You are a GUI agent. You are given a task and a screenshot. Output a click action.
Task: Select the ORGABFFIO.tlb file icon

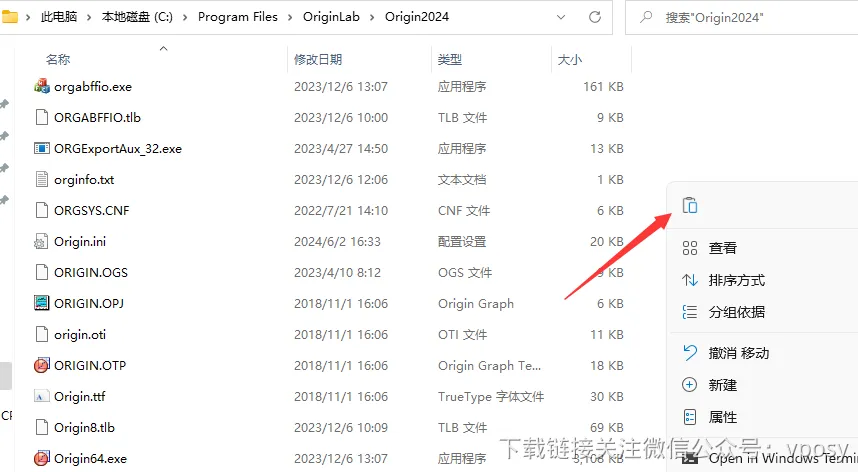[42, 117]
